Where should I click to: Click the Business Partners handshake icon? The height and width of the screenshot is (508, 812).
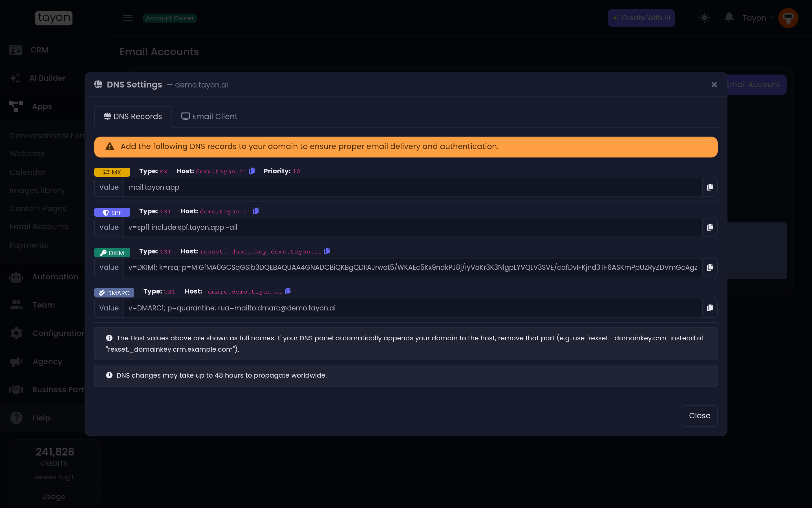[x=16, y=390]
